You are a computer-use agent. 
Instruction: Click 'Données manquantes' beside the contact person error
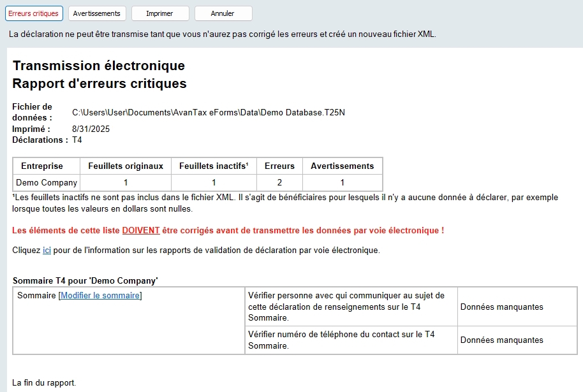[501, 307]
